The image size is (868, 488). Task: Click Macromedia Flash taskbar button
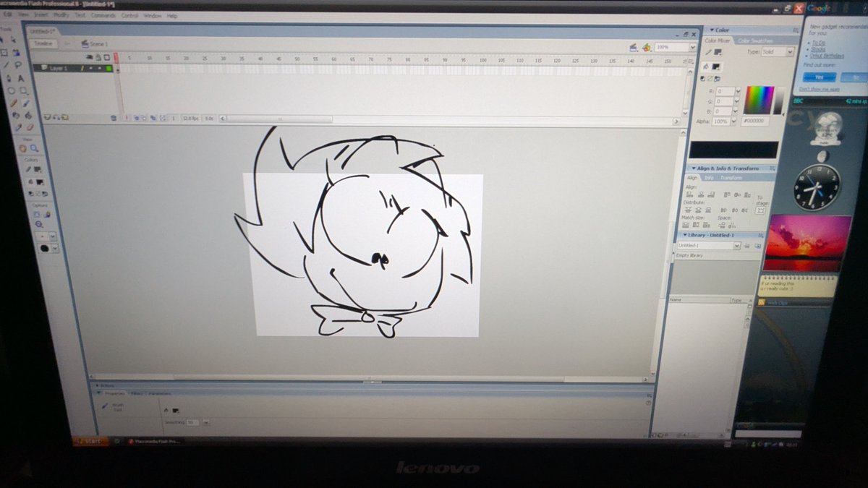click(x=154, y=440)
